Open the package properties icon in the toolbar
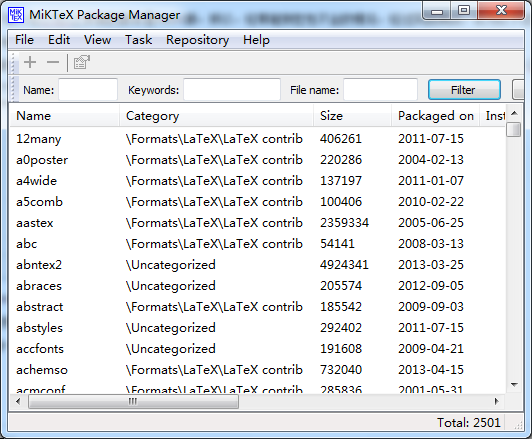Viewport: 532px width, 439px height. (81, 62)
